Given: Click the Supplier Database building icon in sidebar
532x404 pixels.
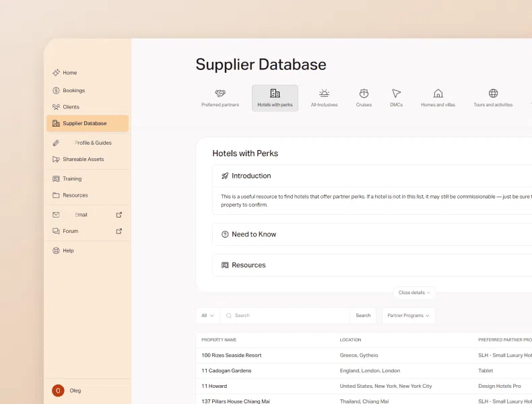Looking at the screenshot, I should point(56,123).
